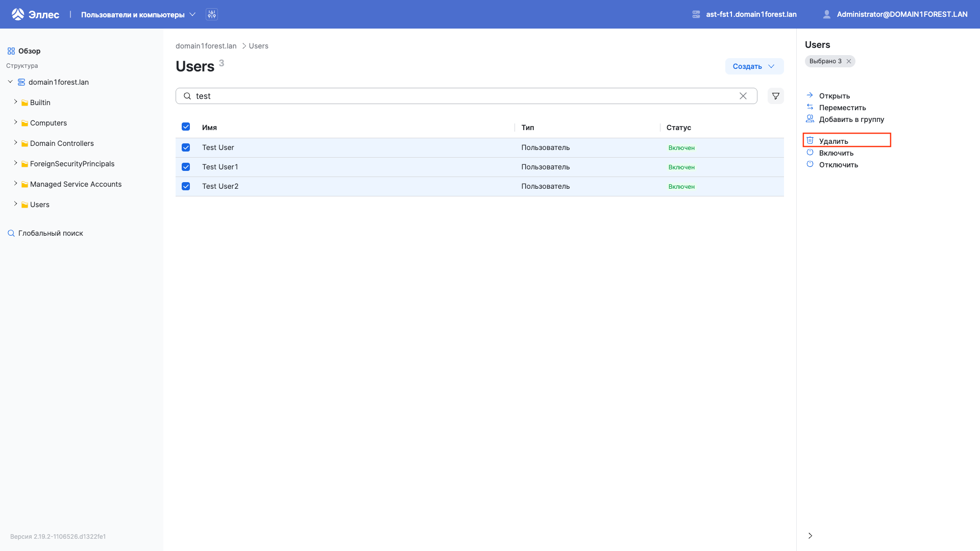The height and width of the screenshot is (551, 980).
Task: Collapse the domain1forest.lan tree node
Action: [x=10, y=81]
